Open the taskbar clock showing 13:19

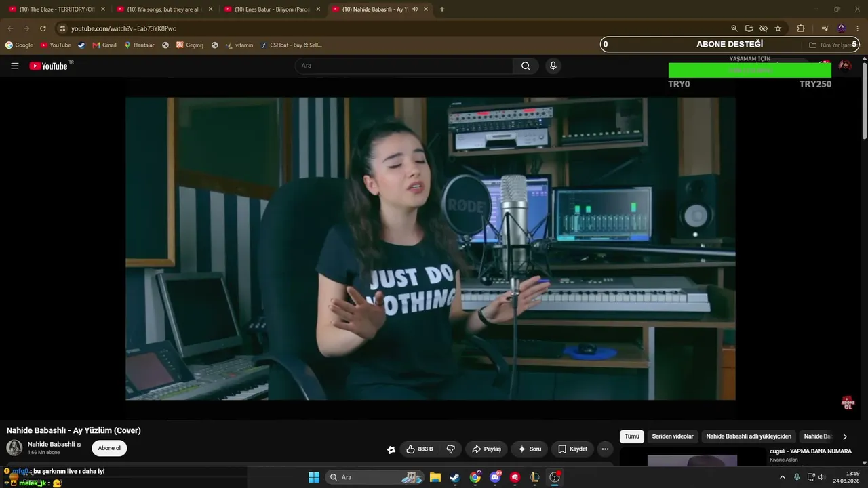coord(847,477)
